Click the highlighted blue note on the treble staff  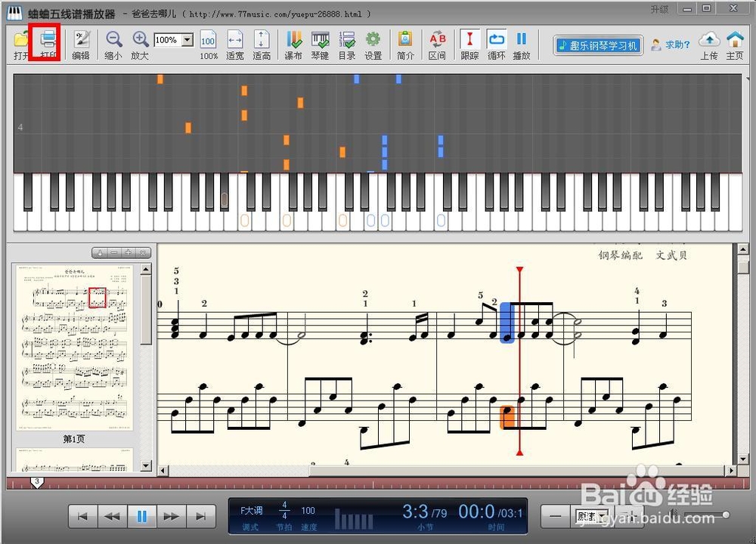point(507,323)
